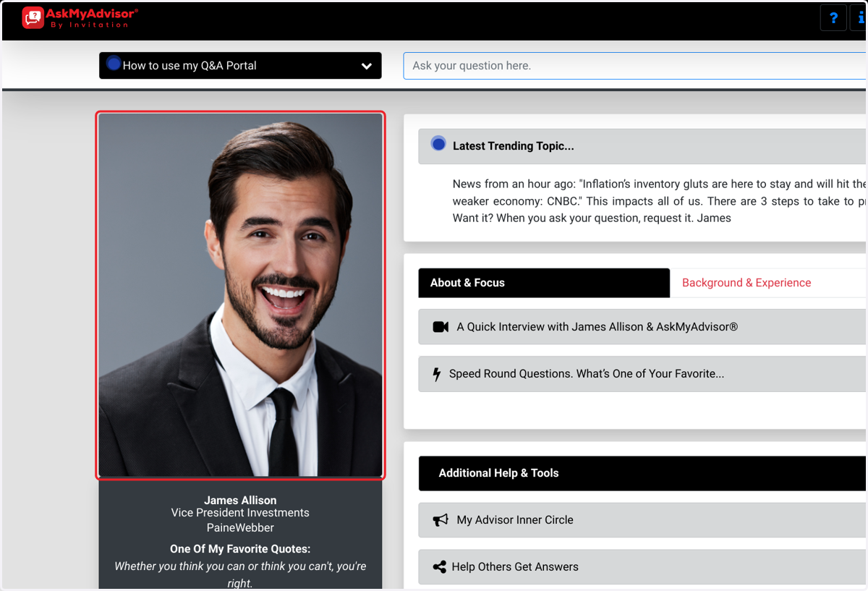Click the One Of My Favorite Quotes heading

[240, 549]
